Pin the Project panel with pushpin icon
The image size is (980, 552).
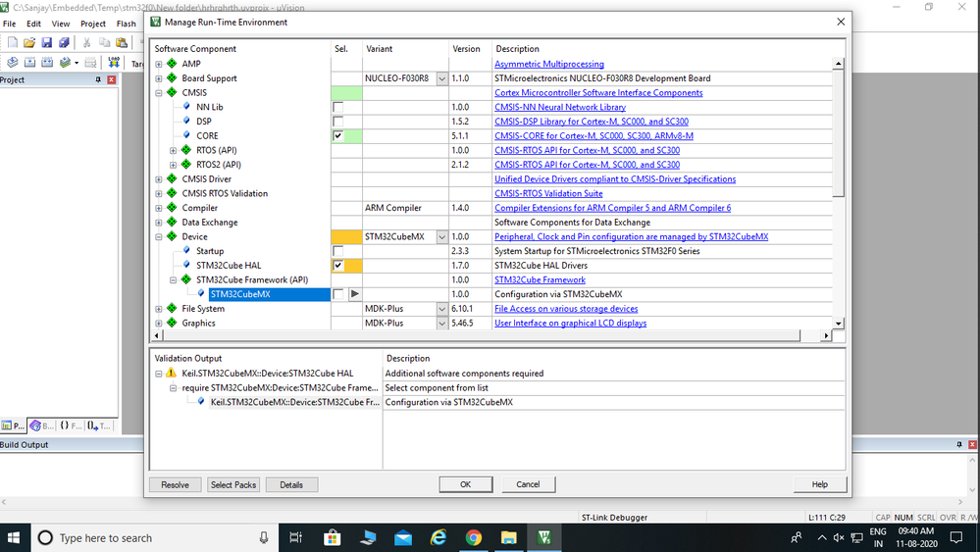(97, 80)
